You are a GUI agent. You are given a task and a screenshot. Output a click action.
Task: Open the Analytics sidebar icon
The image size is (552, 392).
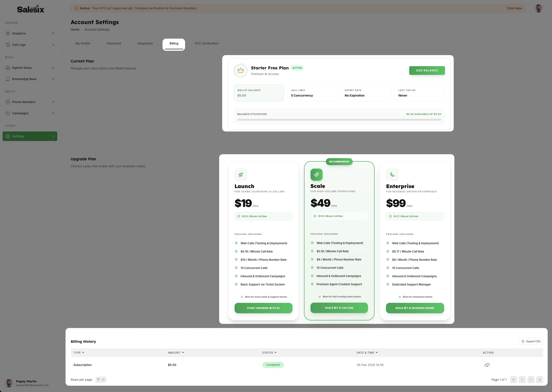pos(7,33)
